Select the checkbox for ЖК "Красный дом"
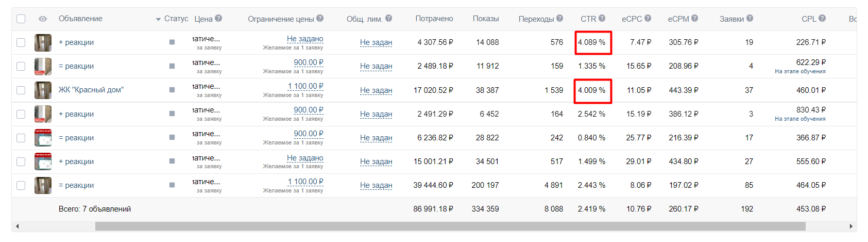This screenshot has height=242, width=868. pyautogui.click(x=21, y=90)
